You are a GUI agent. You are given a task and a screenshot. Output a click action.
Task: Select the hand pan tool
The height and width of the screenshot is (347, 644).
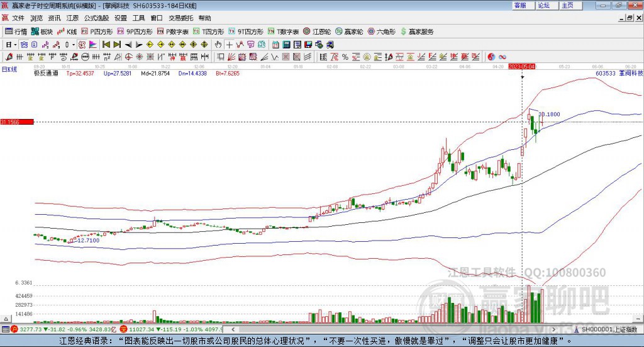(x=218, y=45)
